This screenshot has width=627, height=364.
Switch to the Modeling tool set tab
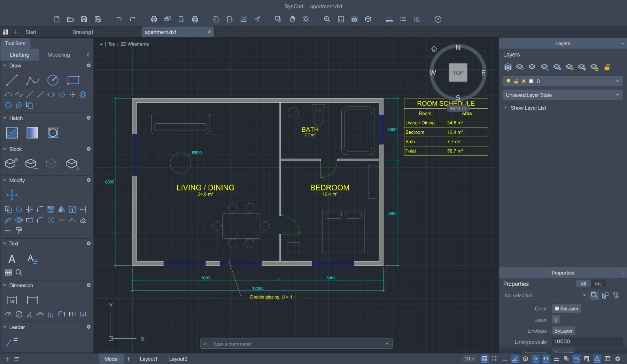(x=59, y=55)
